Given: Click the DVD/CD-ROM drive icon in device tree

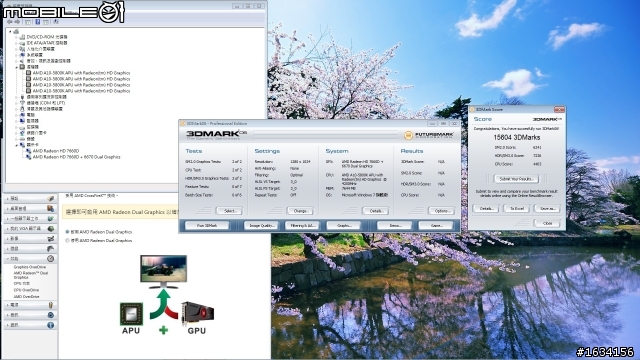Looking at the screenshot, I should click(22, 37).
